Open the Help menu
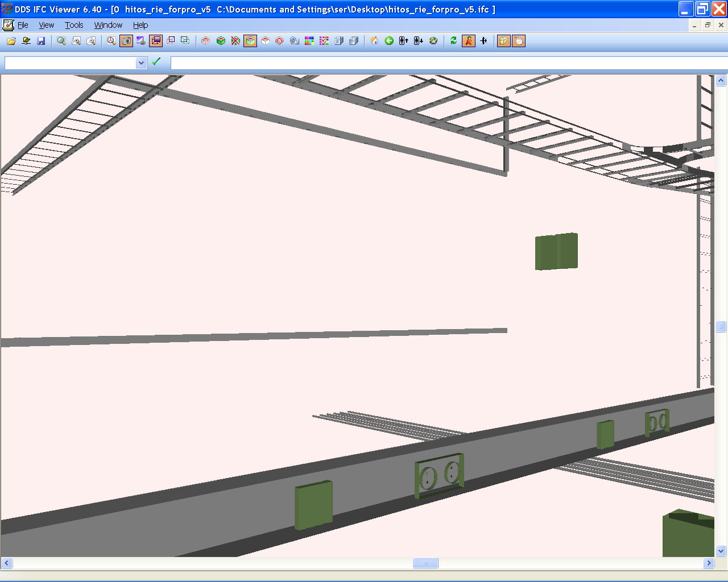The width and height of the screenshot is (728, 582). (140, 25)
